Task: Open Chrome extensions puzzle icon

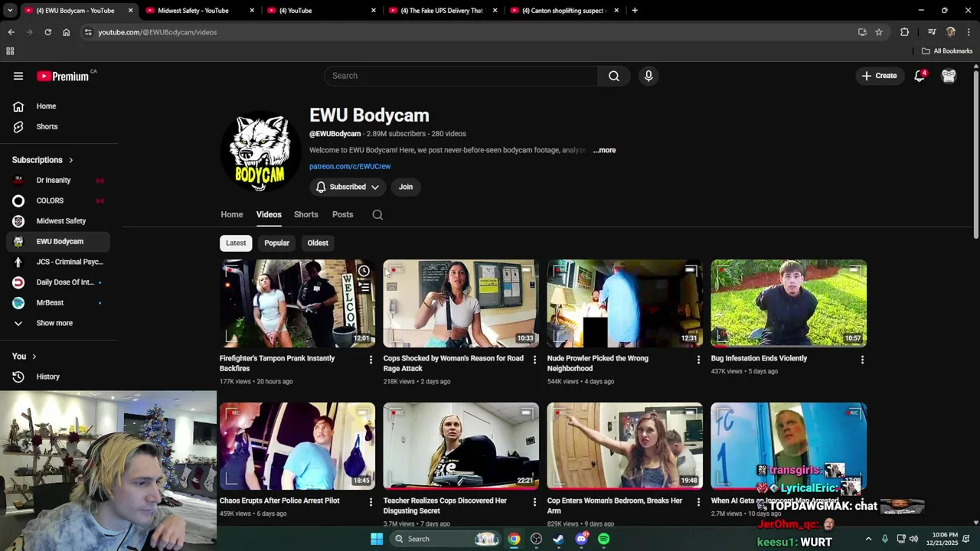Action: (x=904, y=32)
